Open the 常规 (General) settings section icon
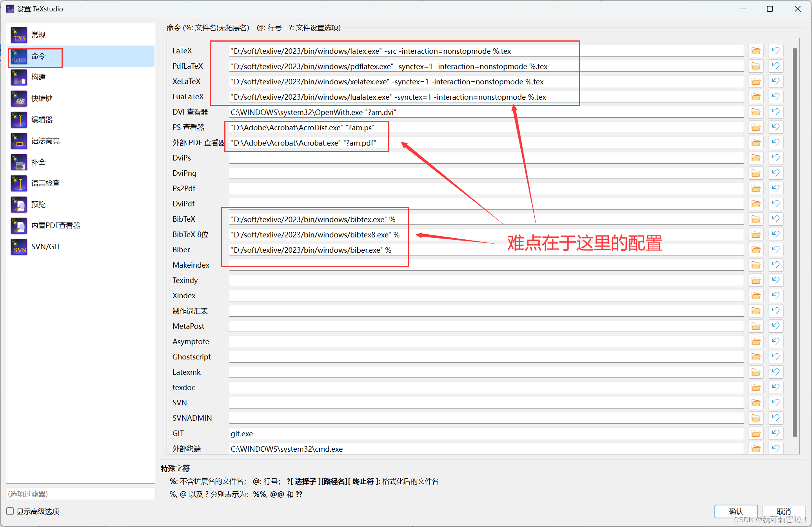812x527 pixels. pyautogui.click(x=18, y=35)
